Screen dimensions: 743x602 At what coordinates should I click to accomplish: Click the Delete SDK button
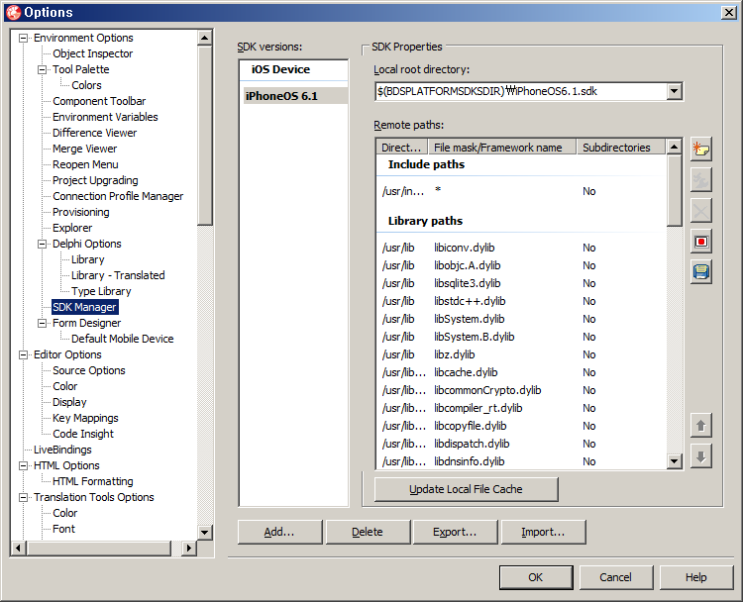[x=367, y=532]
